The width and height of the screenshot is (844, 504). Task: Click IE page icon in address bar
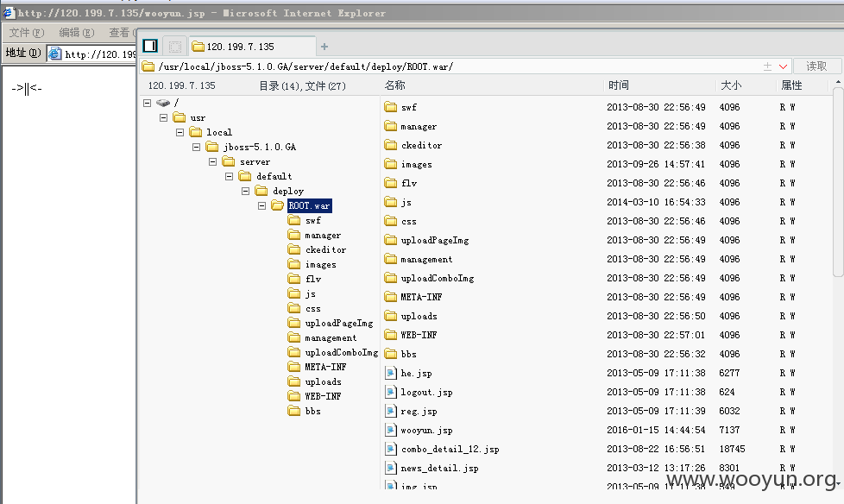(x=54, y=54)
